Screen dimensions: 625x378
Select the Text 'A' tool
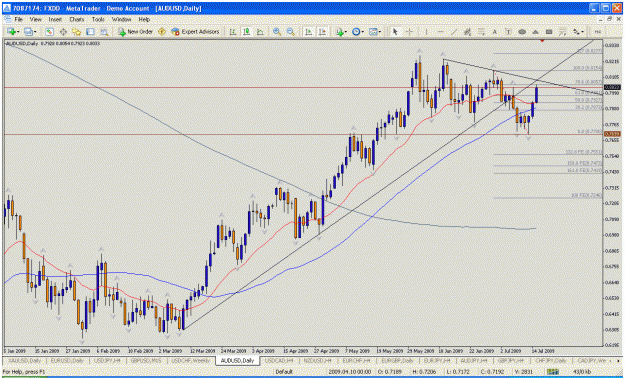point(495,32)
